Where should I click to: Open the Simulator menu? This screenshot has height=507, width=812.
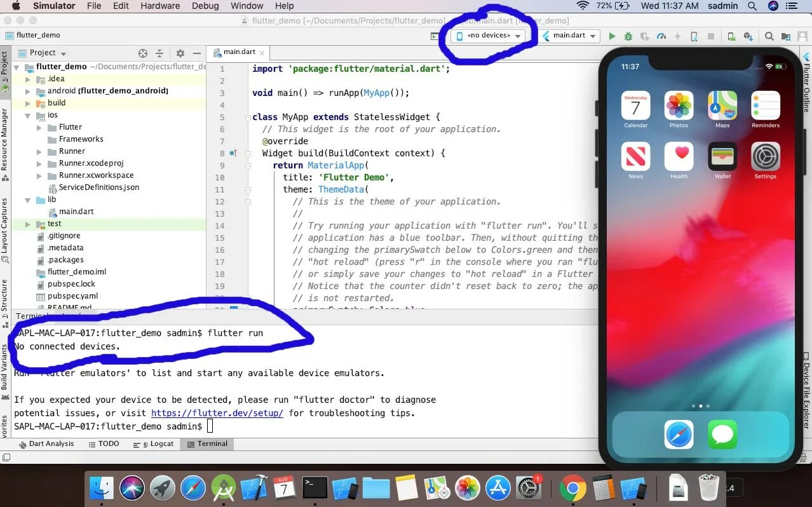[x=53, y=6]
